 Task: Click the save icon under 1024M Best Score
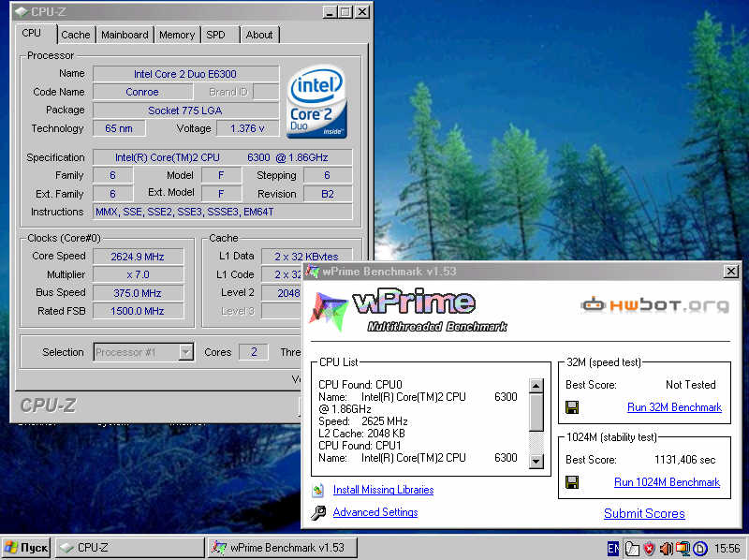pos(572,482)
